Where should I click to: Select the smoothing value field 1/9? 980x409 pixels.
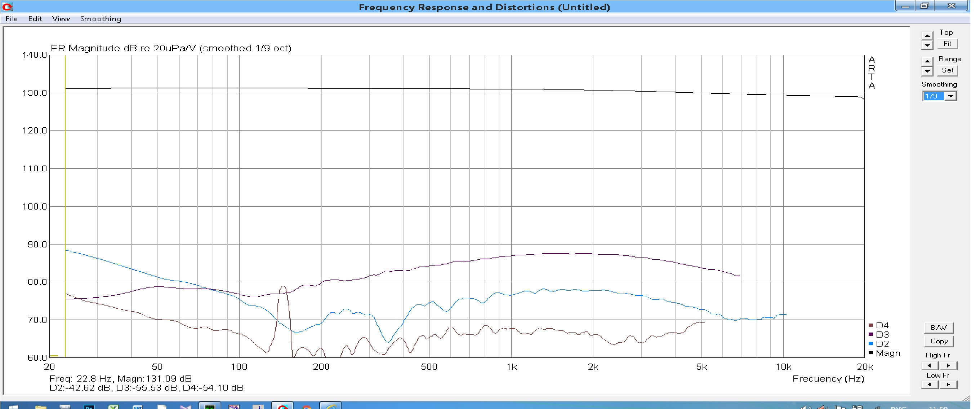pyautogui.click(x=933, y=96)
